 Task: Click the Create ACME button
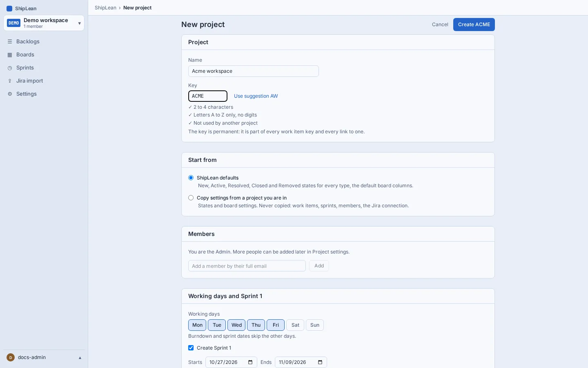click(x=474, y=25)
